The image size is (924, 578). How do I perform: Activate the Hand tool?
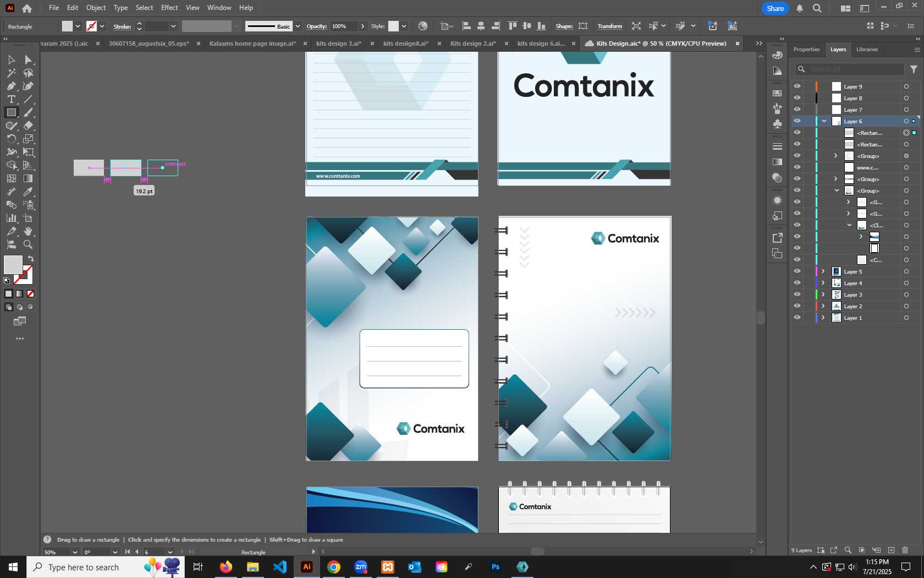[29, 231]
